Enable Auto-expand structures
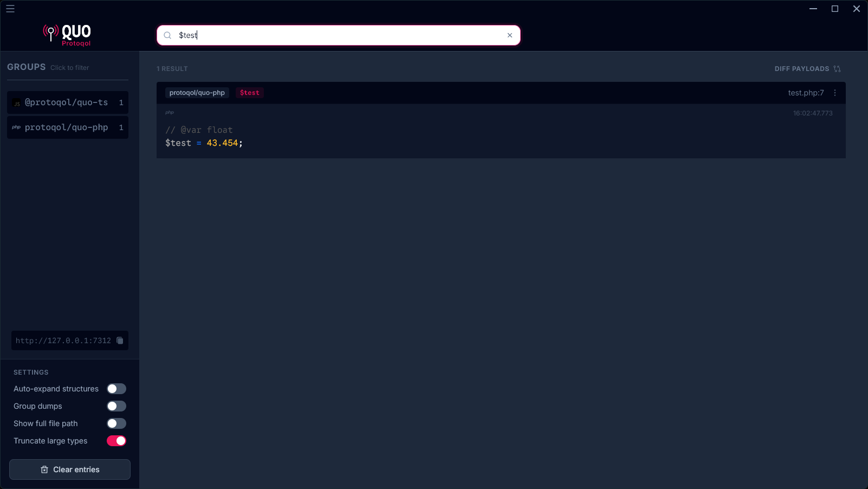The image size is (868, 489). tap(116, 389)
